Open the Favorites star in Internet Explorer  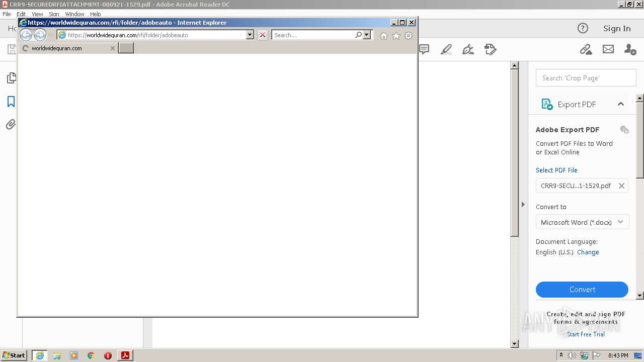coord(396,36)
